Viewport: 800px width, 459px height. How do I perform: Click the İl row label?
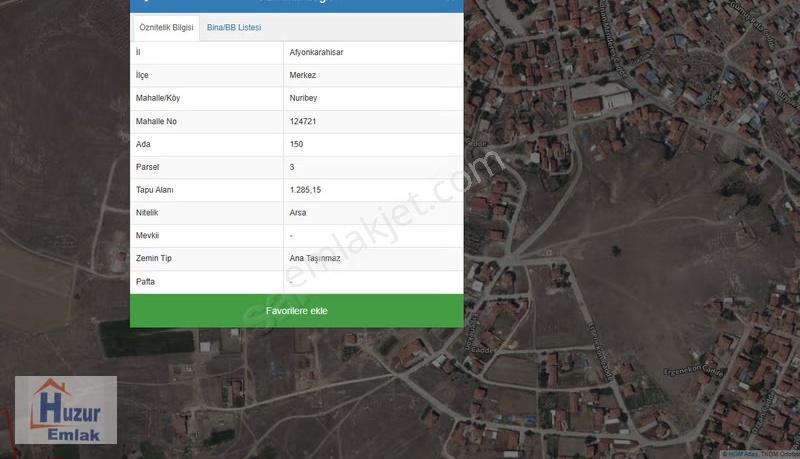(x=138, y=52)
